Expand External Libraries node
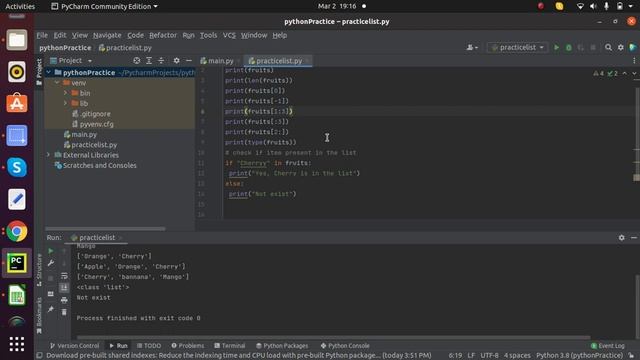The width and height of the screenshot is (640, 360). (49, 155)
